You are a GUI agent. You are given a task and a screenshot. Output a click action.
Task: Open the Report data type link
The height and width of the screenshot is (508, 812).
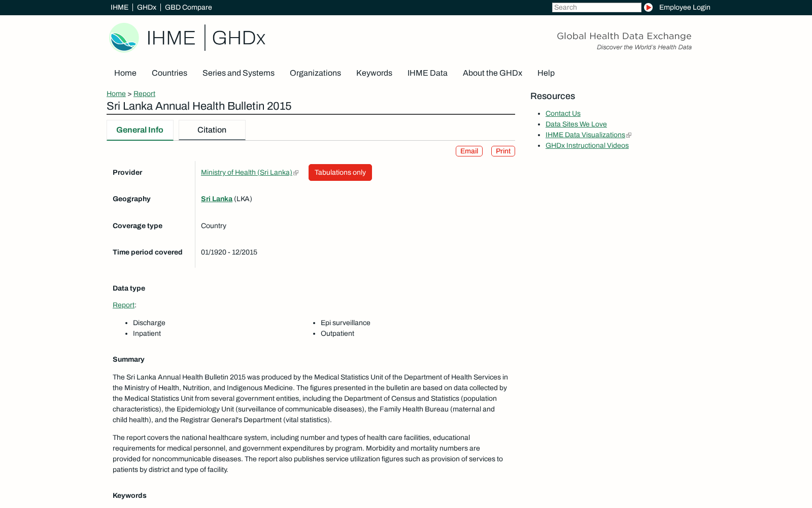click(x=123, y=305)
